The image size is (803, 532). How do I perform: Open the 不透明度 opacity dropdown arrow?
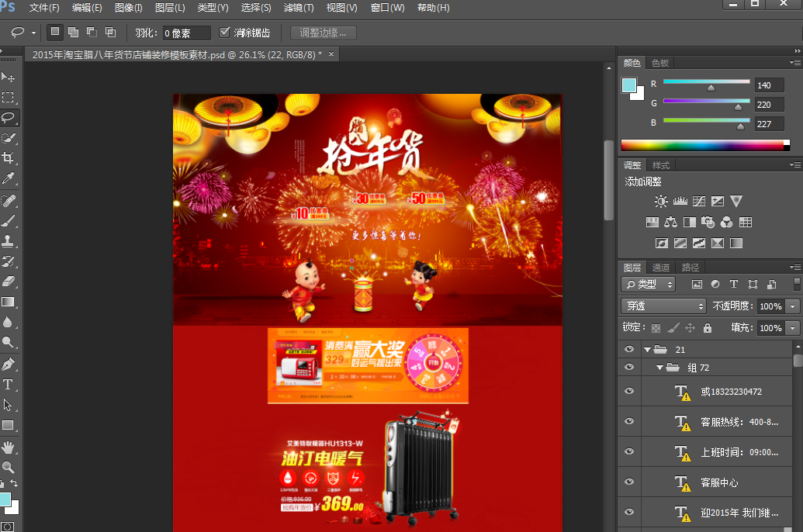click(793, 306)
